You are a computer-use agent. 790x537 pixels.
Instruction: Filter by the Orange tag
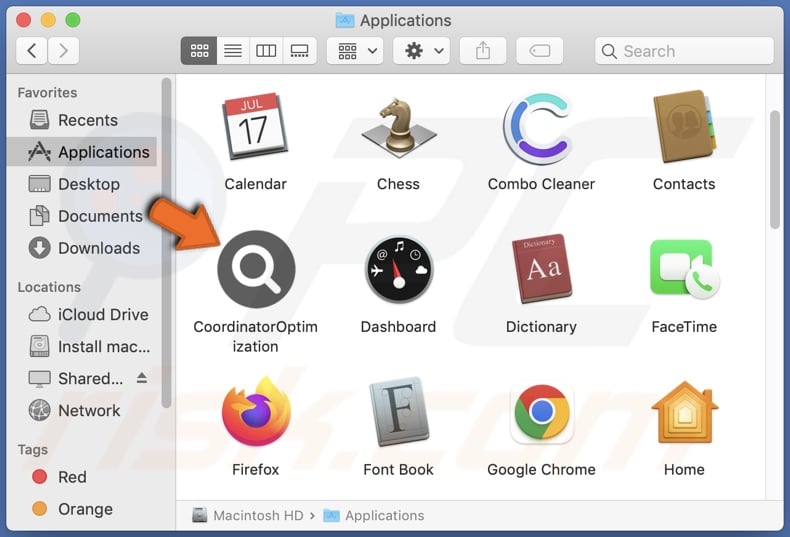point(83,509)
